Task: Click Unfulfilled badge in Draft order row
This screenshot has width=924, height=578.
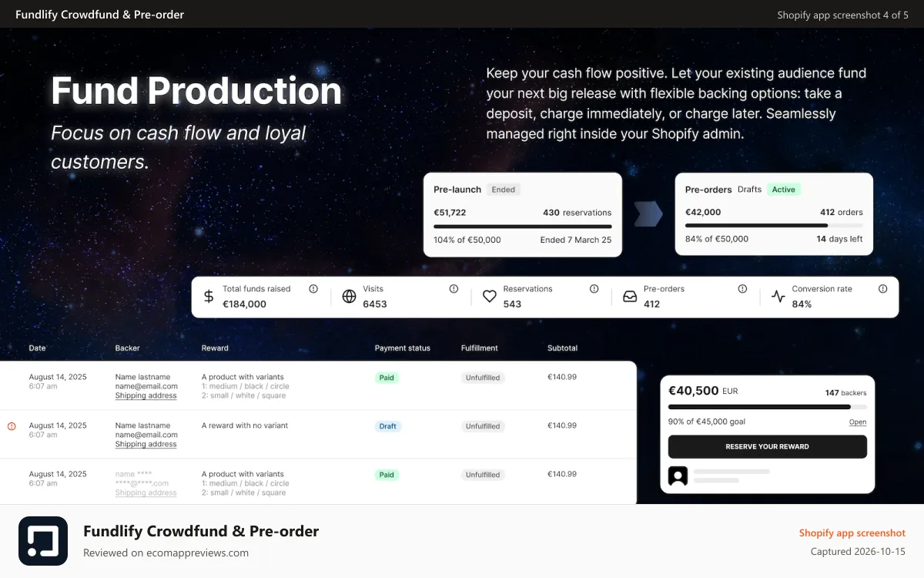Action: click(483, 426)
